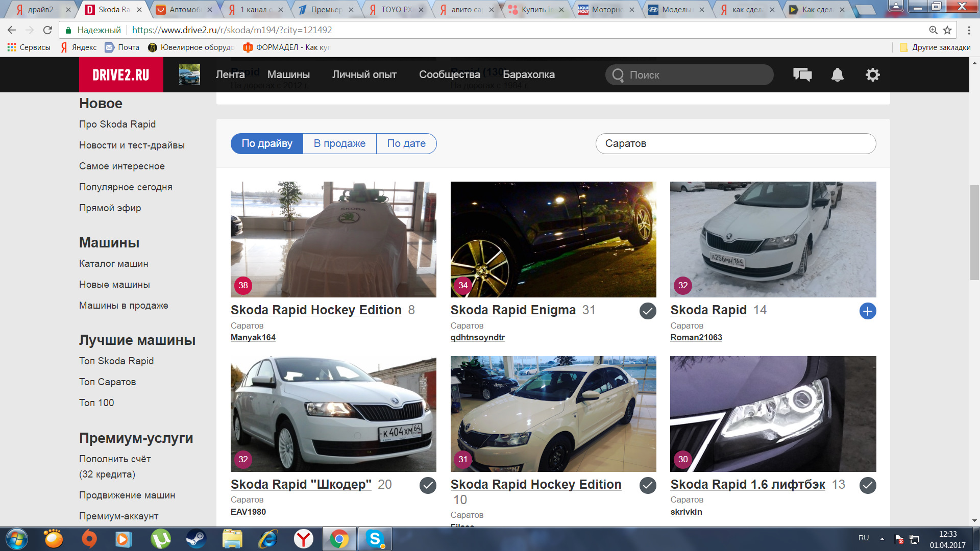Open the messages chat icon in header
Screen dimensions: 980x551
(x=802, y=74)
